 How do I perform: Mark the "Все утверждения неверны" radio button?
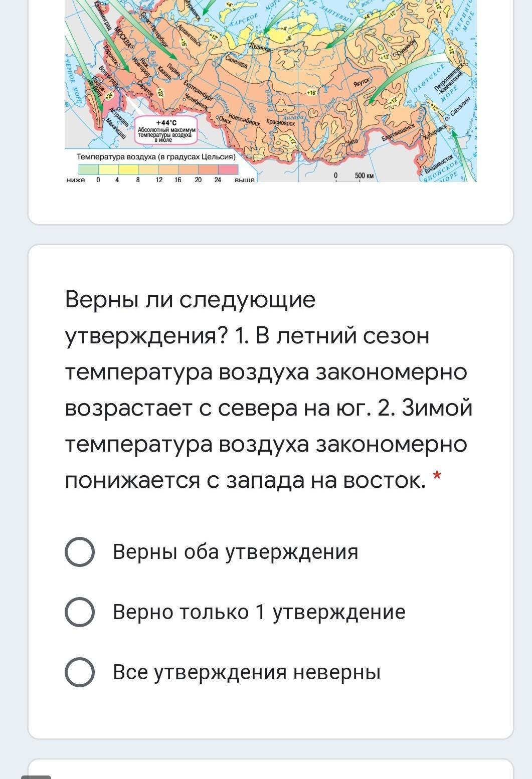coord(80,672)
